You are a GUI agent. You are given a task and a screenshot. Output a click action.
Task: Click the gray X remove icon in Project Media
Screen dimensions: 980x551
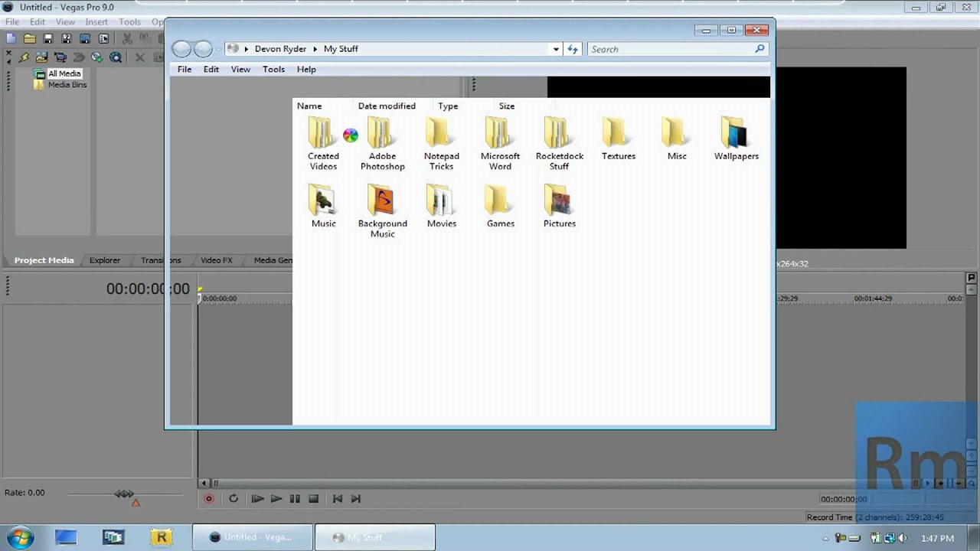point(140,57)
